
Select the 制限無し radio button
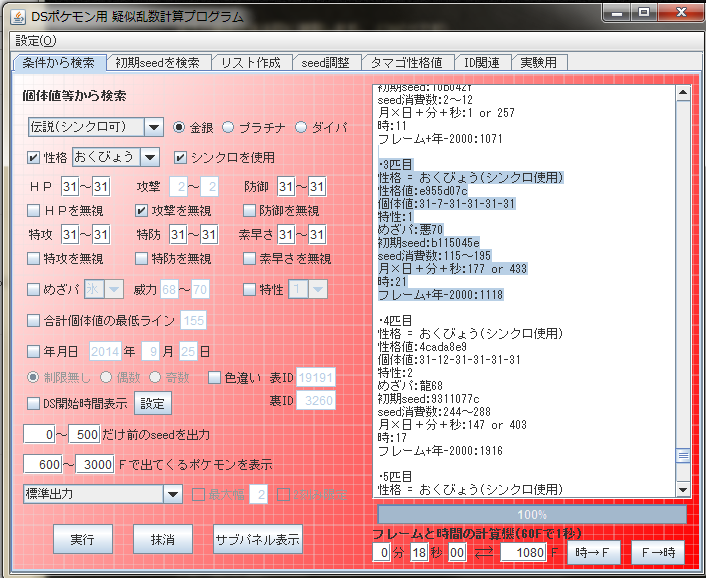(33, 377)
